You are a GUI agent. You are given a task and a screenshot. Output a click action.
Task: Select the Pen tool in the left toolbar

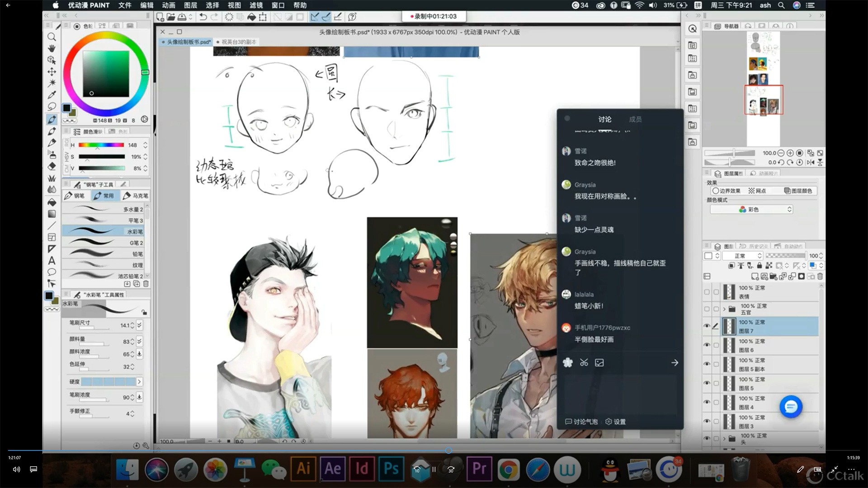[52, 119]
